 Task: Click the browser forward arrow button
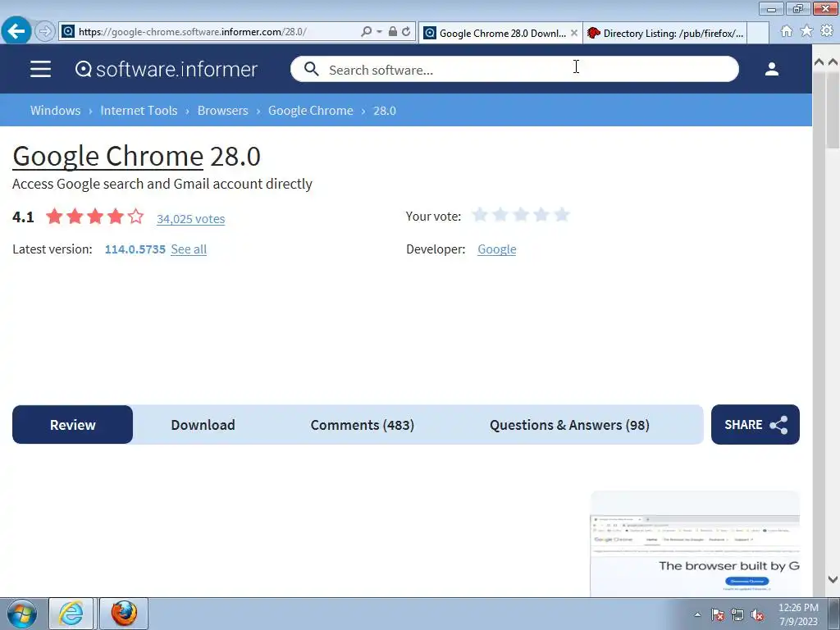45,32
